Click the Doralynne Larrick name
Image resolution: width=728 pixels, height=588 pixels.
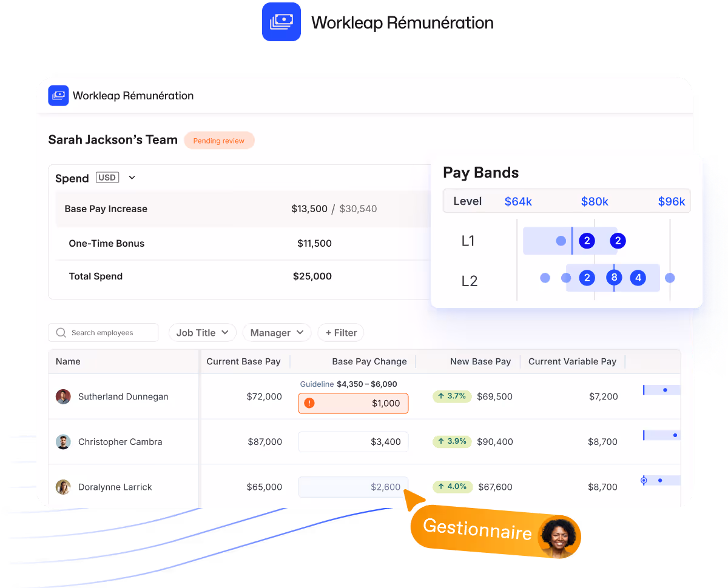[115, 487]
